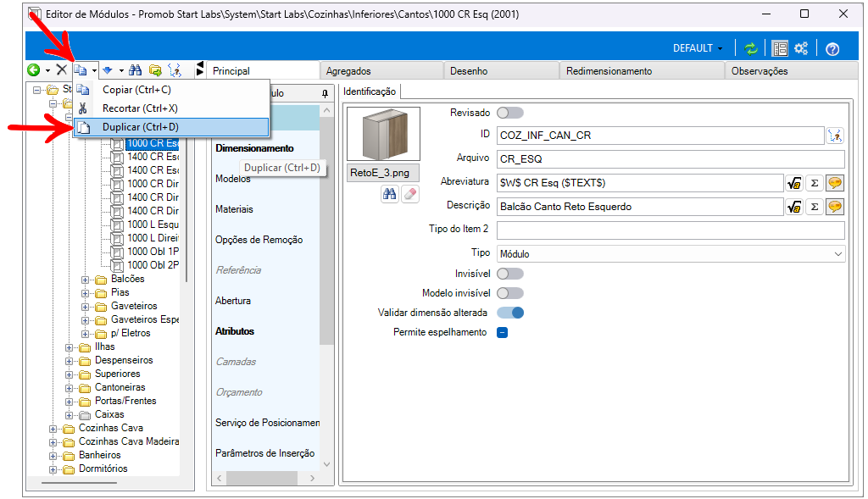
Task: Click the speech bubble icon beside Descrição field
Action: pos(834,207)
